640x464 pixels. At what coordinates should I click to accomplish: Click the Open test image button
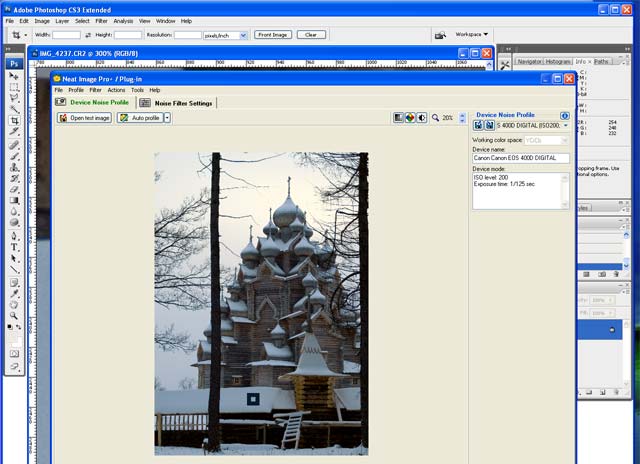coord(84,118)
